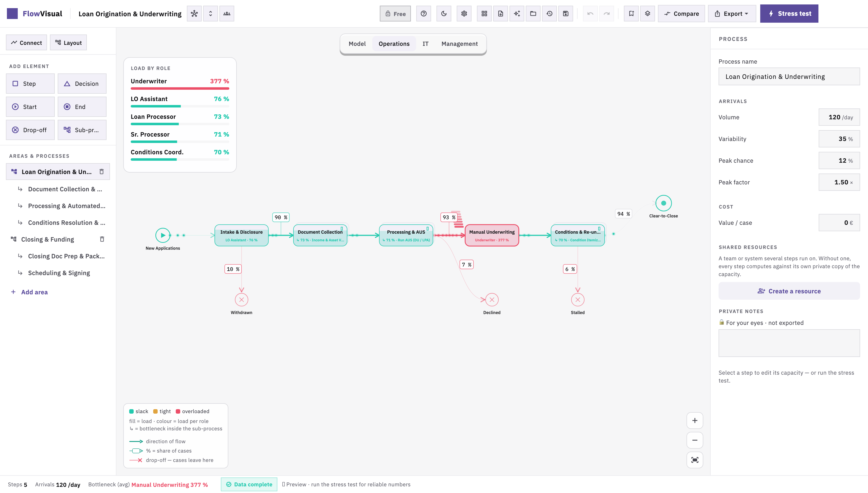Screen dimensions: 868x493
Task: Click the Free plan lock button
Action: 395,14
